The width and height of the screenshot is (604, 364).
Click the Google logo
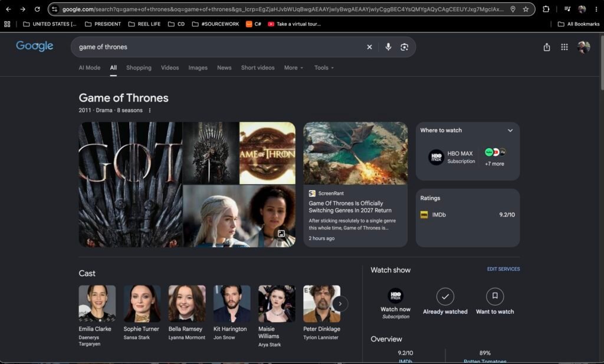point(35,46)
